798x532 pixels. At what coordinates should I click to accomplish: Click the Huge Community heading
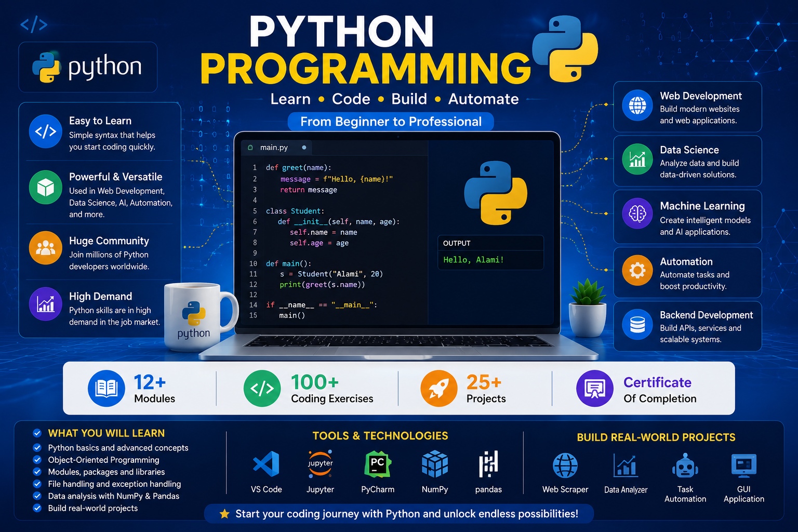coord(109,241)
